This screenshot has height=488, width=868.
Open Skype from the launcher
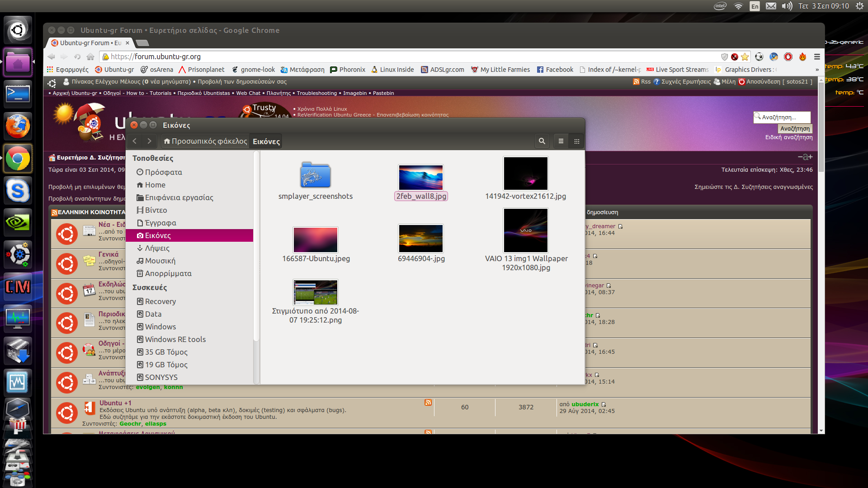coord(18,191)
